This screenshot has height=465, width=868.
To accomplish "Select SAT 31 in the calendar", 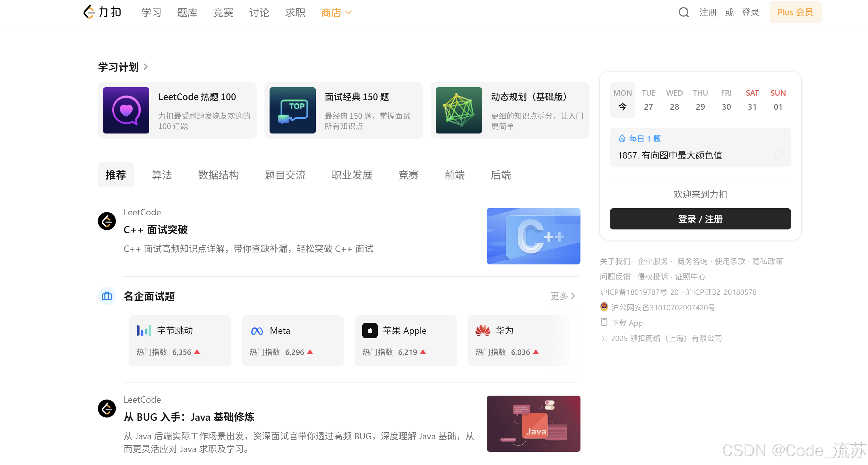I will [x=752, y=100].
